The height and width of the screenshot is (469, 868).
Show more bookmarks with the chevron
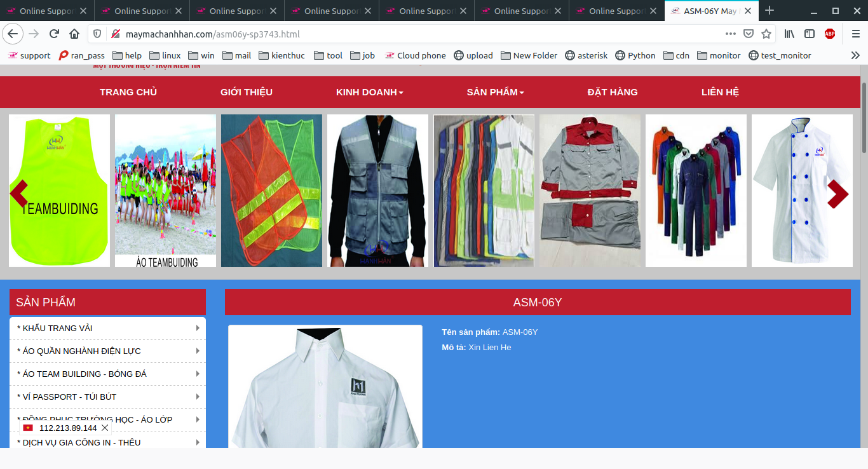(x=855, y=55)
